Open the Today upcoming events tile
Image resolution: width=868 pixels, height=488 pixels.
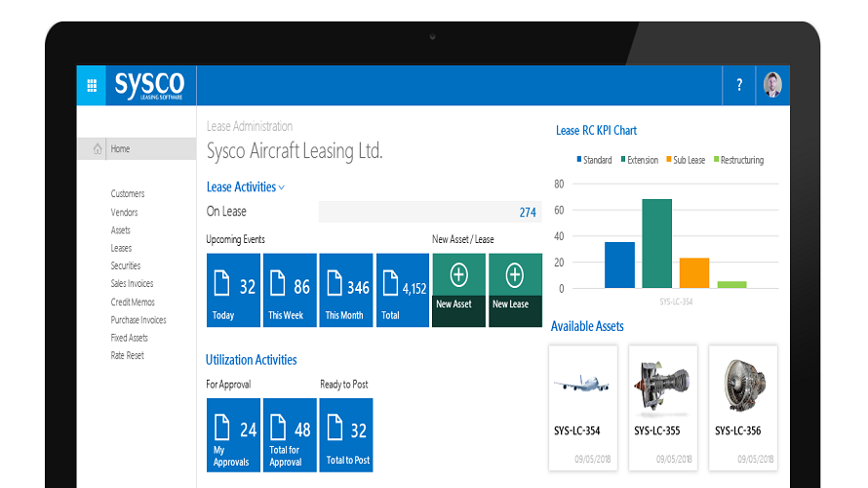(x=233, y=290)
